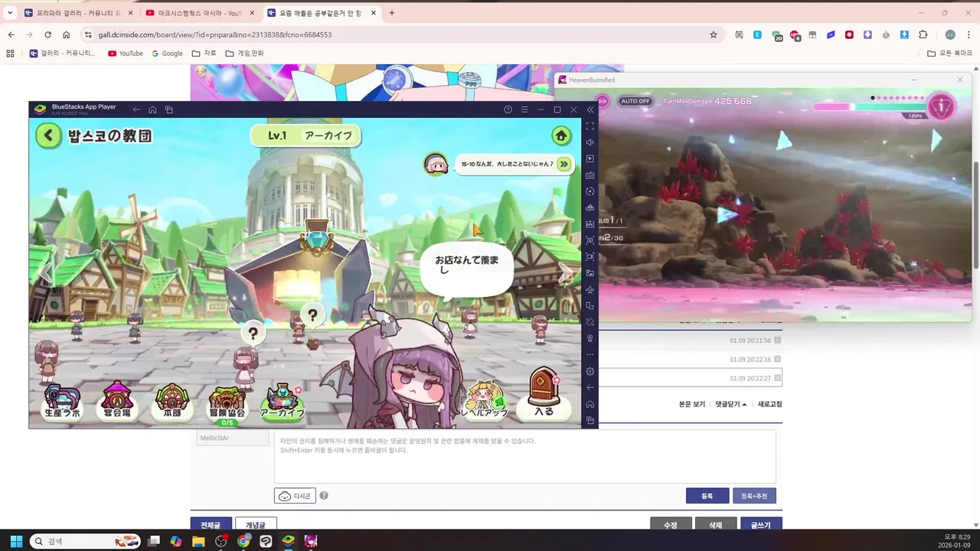Click BlueStacks volume icon in the side toolbar

point(590,142)
